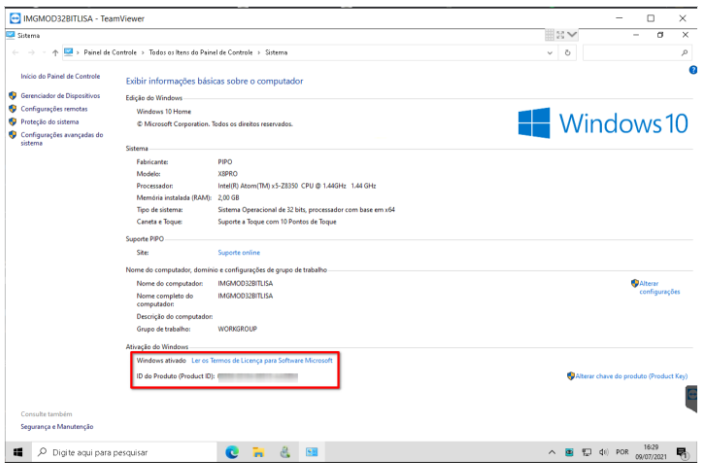703x466 pixels.
Task: Select 'Todos os Itens do Painel de Controle' breadcrumb
Action: coord(200,52)
